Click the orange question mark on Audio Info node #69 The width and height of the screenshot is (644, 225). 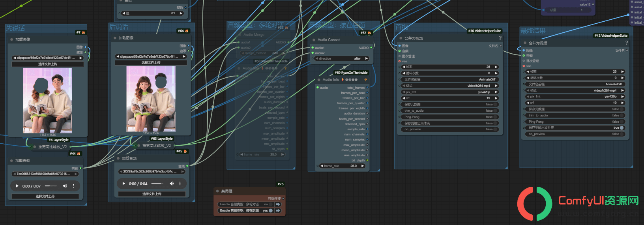click(x=365, y=80)
